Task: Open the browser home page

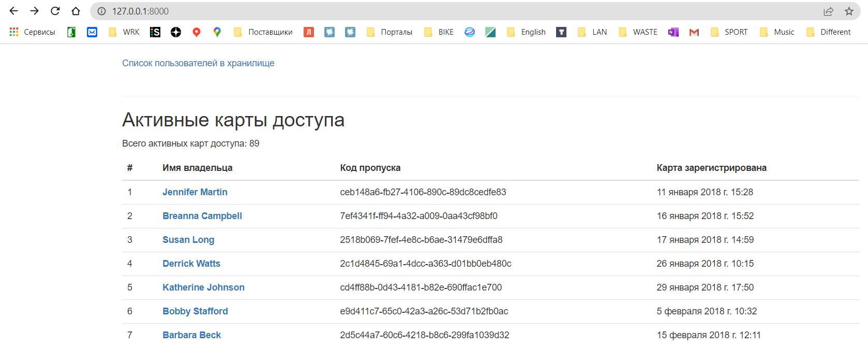Action: (76, 11)
